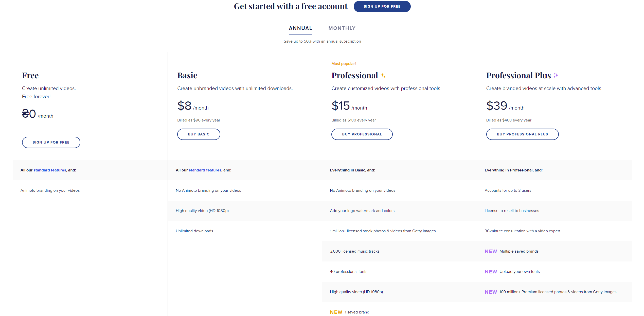
Task: Switch to the Monthly billing tab
Action: [342, 28]
